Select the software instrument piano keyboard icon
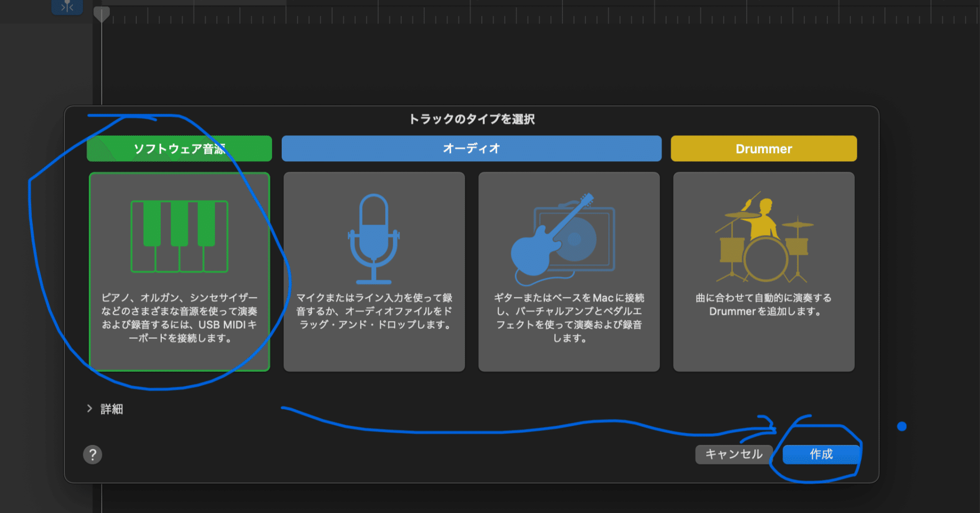The image size is (980, 513). [179, 236]
